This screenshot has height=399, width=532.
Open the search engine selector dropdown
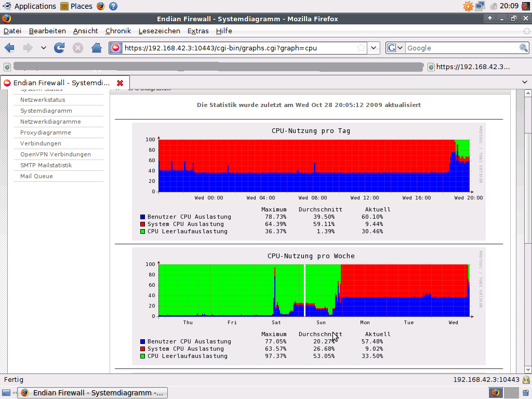[x=395, y=48]
